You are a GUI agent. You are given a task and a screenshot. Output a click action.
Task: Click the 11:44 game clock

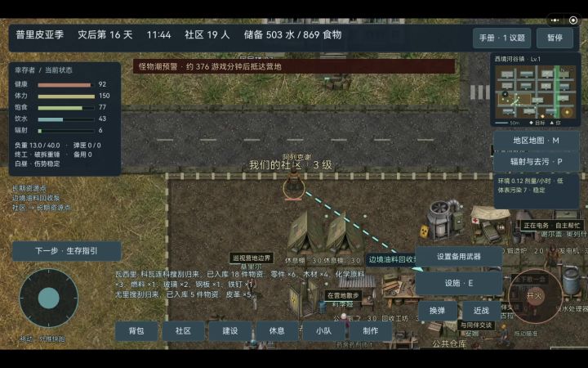(158, 35)
